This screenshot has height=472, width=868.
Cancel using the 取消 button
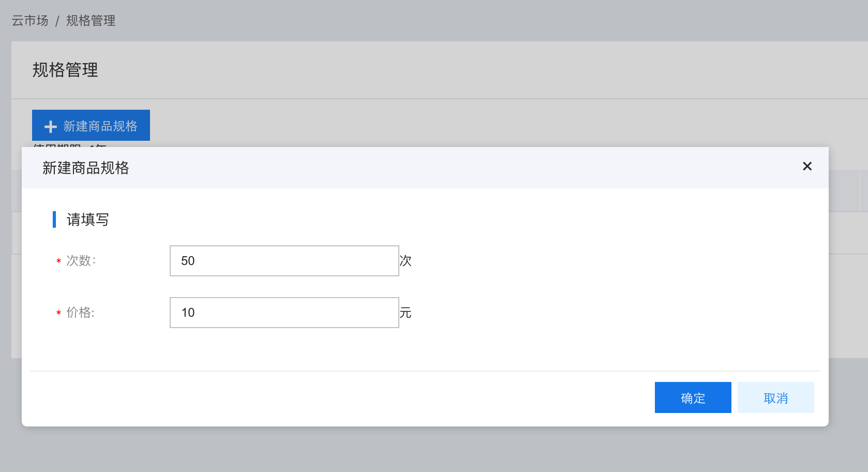pos(776,397)
